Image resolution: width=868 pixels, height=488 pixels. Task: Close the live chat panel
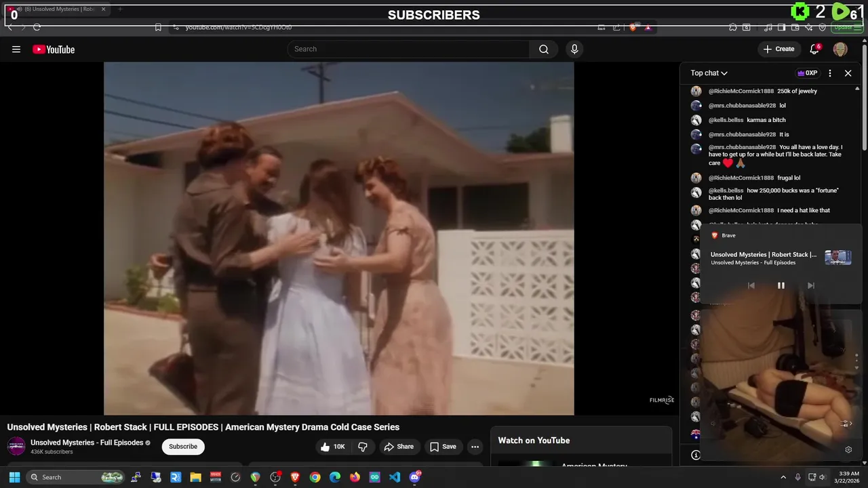pyautogui.click(x=848, y=73)
